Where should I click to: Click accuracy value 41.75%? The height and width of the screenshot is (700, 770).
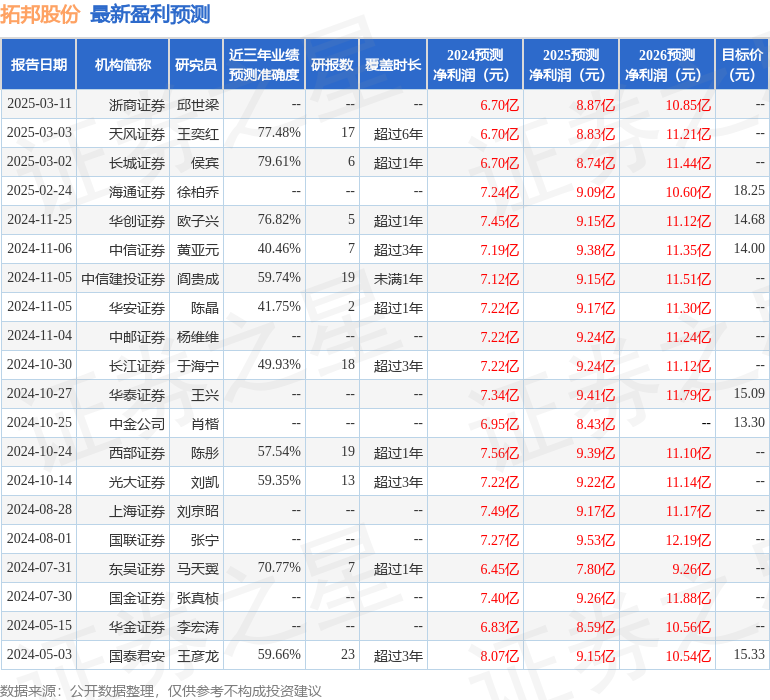point(279,307)
